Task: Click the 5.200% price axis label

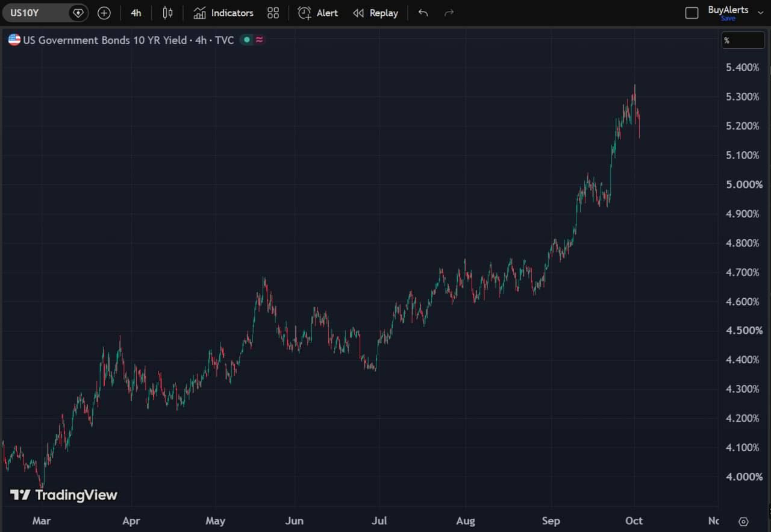Action: click(743, 126)
